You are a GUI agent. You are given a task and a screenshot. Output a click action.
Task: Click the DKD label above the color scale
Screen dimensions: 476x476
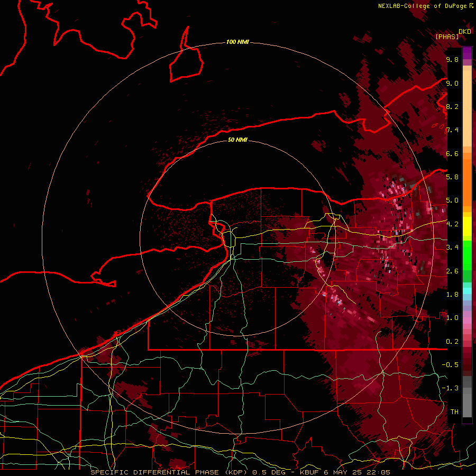tap(465, 32)
